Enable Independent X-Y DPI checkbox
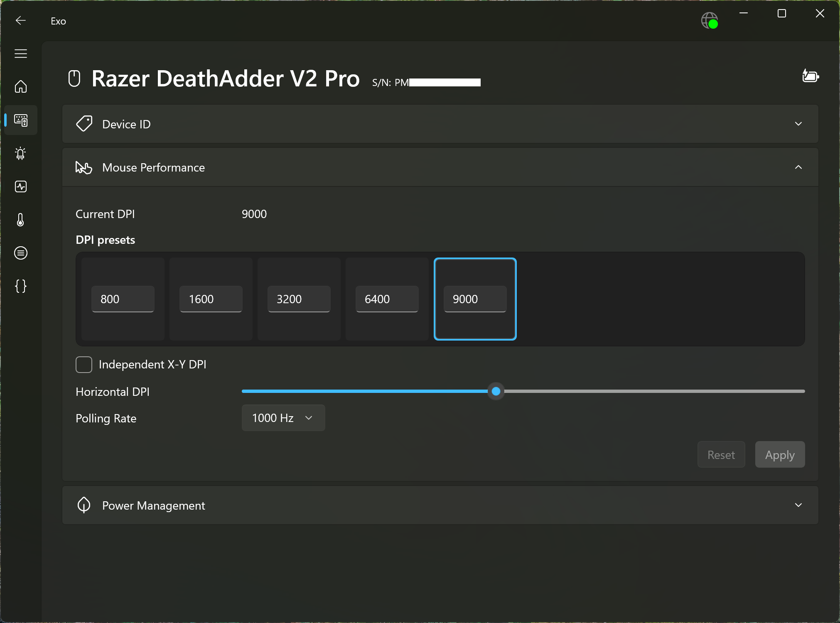Viewport: 840px width, 623px height. [84, 365]
